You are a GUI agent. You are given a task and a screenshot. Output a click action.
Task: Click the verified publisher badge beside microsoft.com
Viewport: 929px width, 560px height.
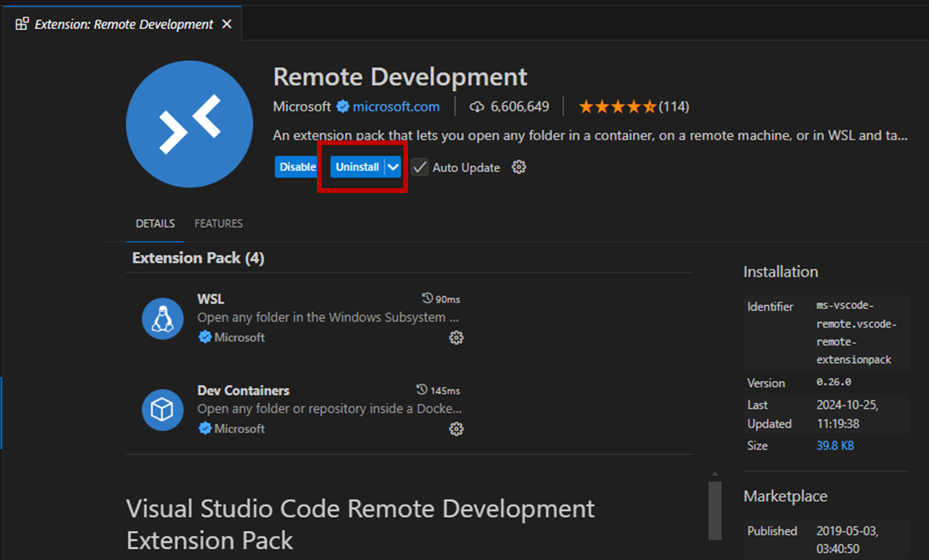tap(342, 107)
